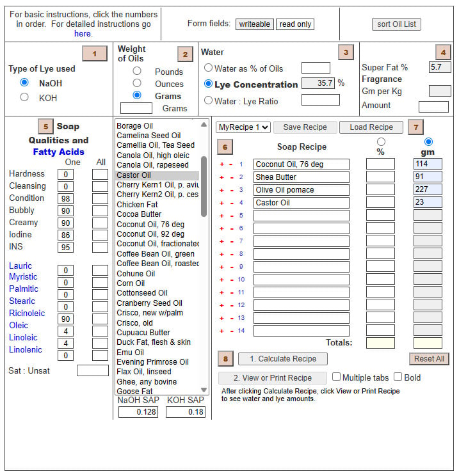Select NaOH lye type
The width and height of the screenshot is (459, 476).
tap(24, 83)
